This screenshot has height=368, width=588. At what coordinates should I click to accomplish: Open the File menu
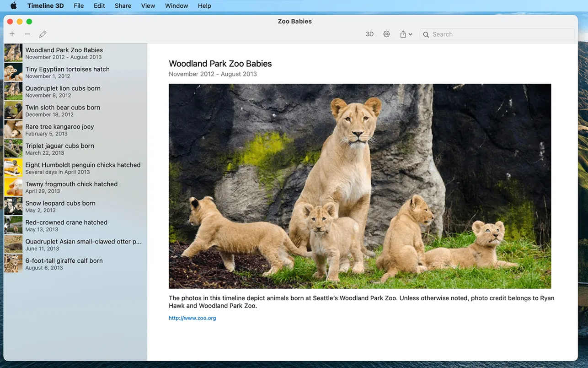tap(78, 5)
